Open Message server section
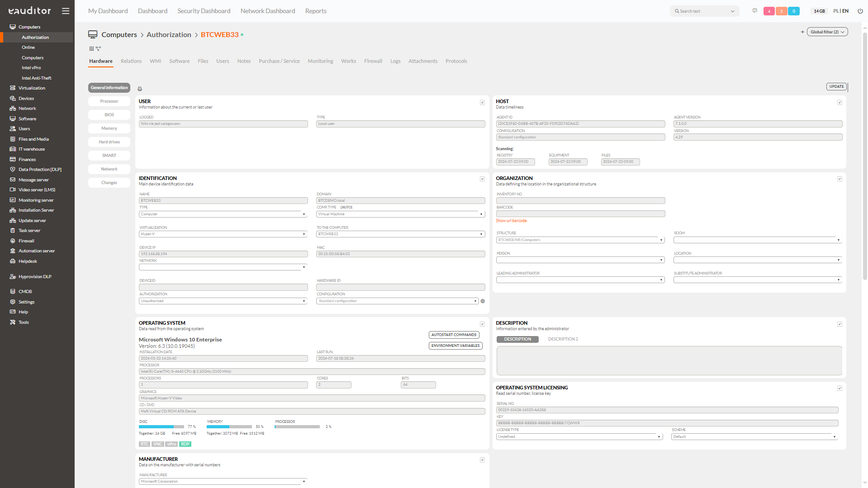Viewport: 868px width, 488px height. [33, 180]
